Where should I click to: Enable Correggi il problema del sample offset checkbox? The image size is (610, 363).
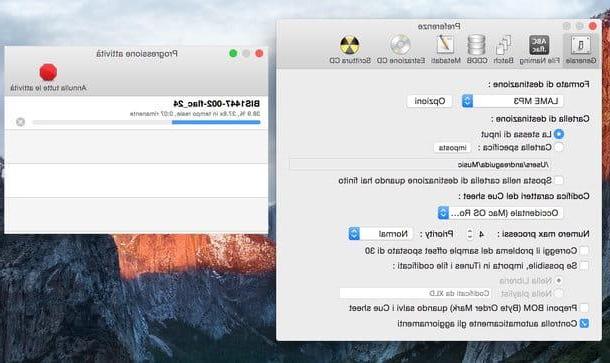584,251
